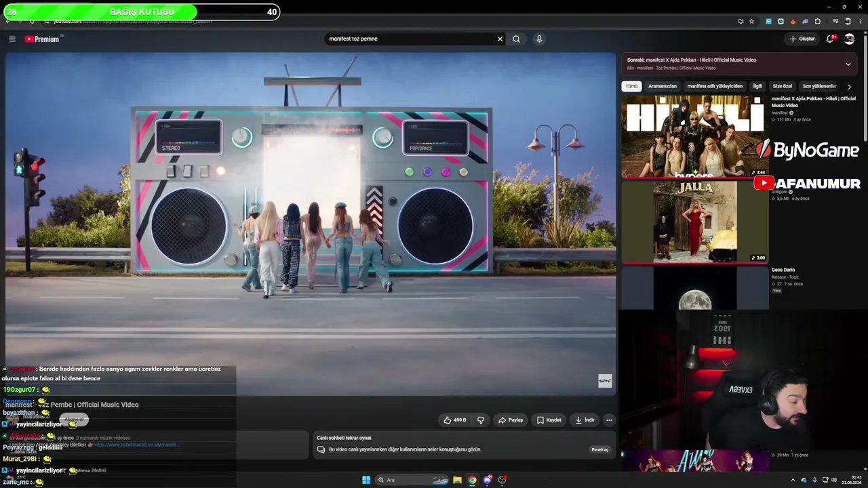868x488 pixels.
Task: Open the Gece Derin moon thumbnail
Action: [x=695, y=288]
